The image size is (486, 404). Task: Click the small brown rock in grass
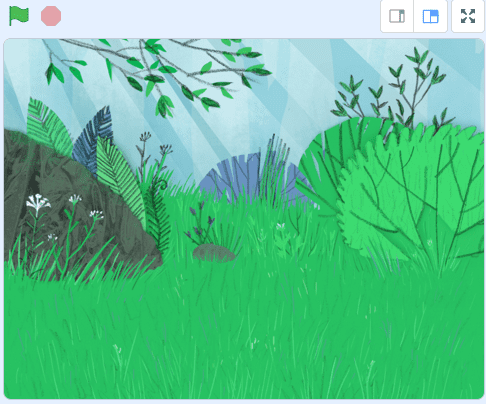214,253
